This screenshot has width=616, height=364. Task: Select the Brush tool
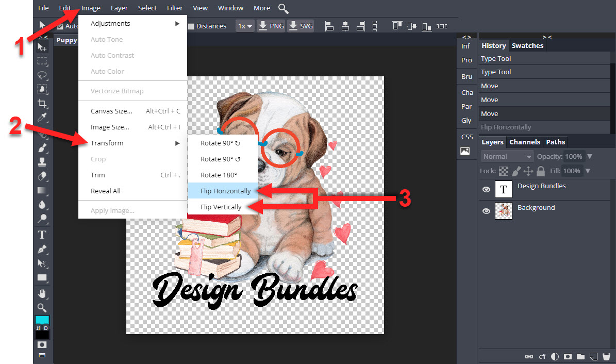(x=42, y=148)
